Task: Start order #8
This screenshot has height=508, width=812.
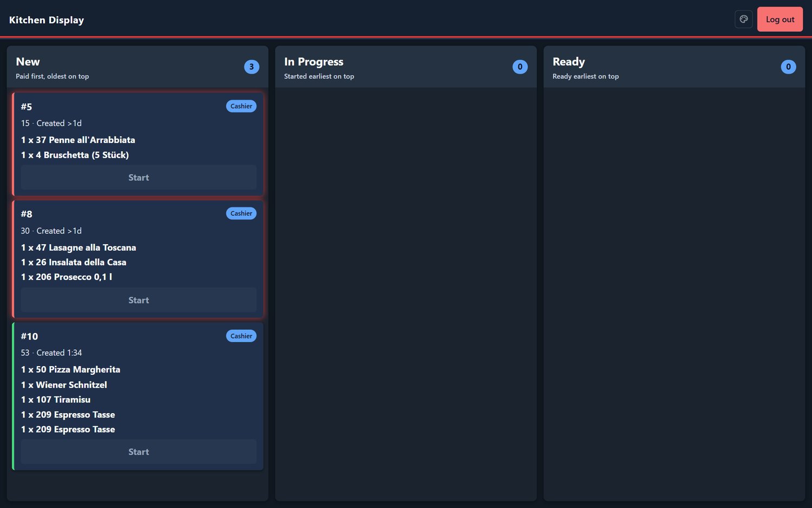Action: pyautogui.click(x=139, y=300)
